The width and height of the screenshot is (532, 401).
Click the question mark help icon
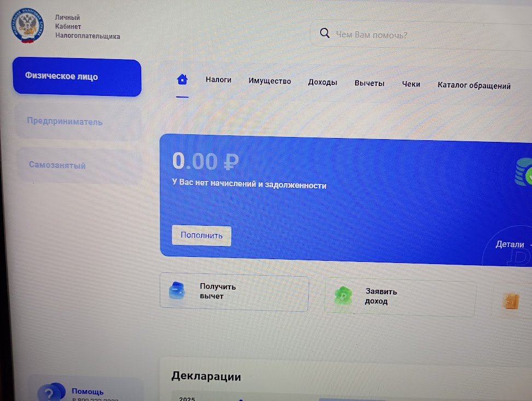51,393
